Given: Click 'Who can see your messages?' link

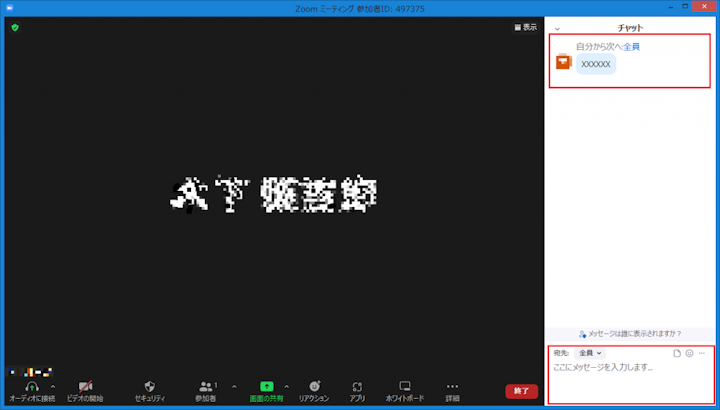Looking at the screenshot, I should click(631, 333).
